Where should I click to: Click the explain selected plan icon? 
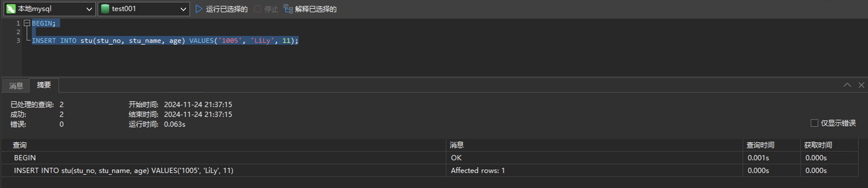[x=288, y=9]
